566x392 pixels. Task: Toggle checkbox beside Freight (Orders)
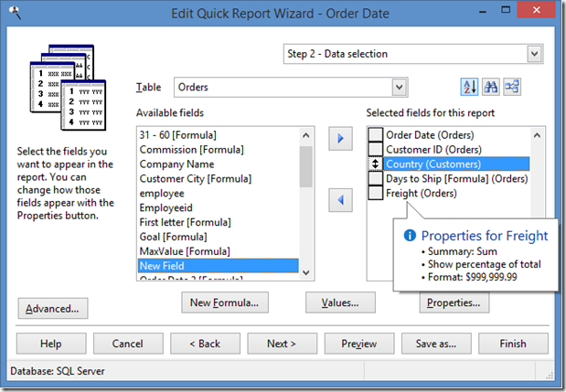tap(376, 193)
